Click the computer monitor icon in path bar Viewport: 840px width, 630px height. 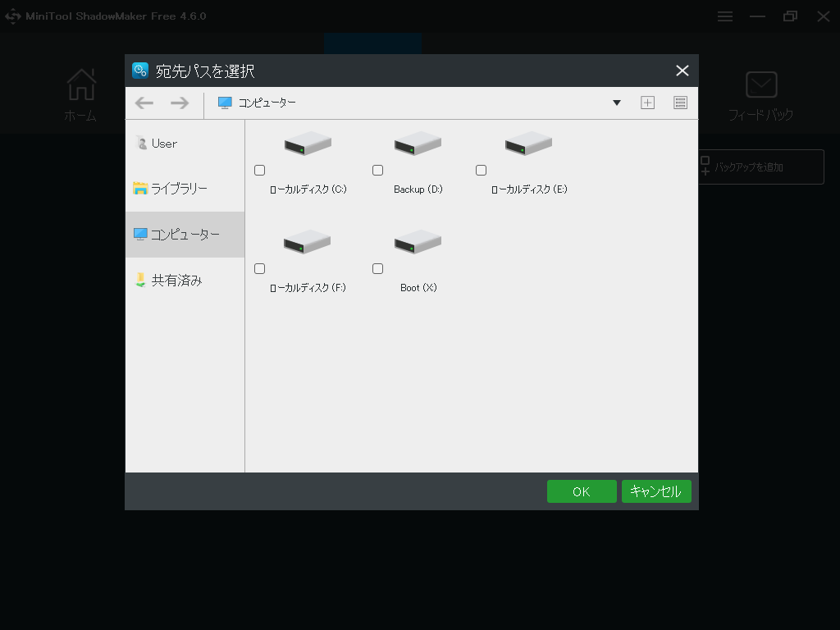click(x=225, y=103)
